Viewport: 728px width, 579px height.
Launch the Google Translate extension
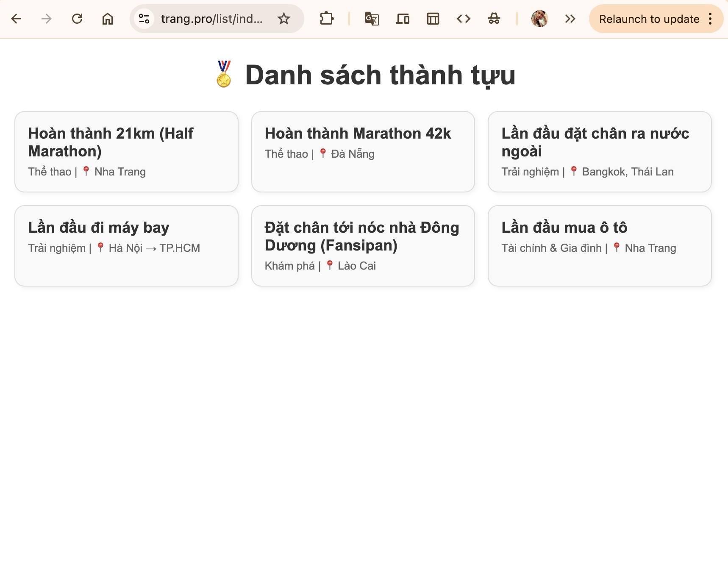point(372,19)
